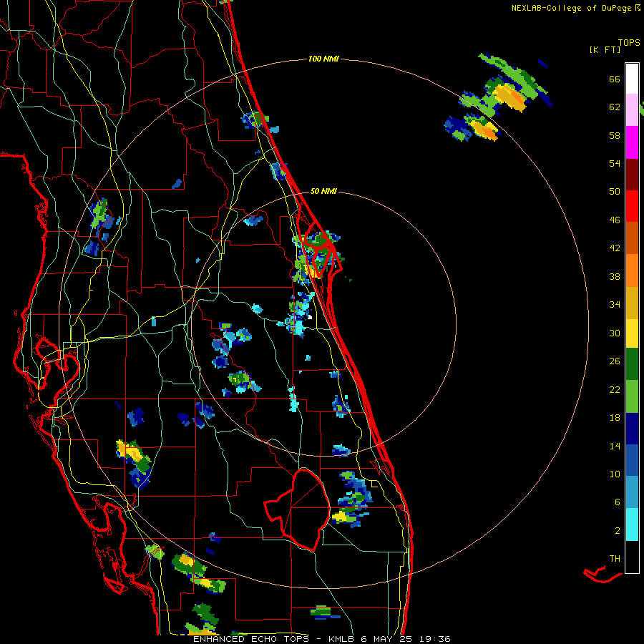This screenshot has width=644, height=644.
Task: Click the 100 NMI range ring label
Action: (x=323, y=59)
